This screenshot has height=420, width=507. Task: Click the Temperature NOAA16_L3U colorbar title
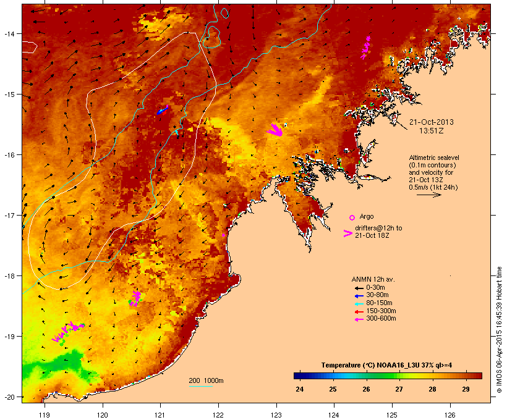386,366
